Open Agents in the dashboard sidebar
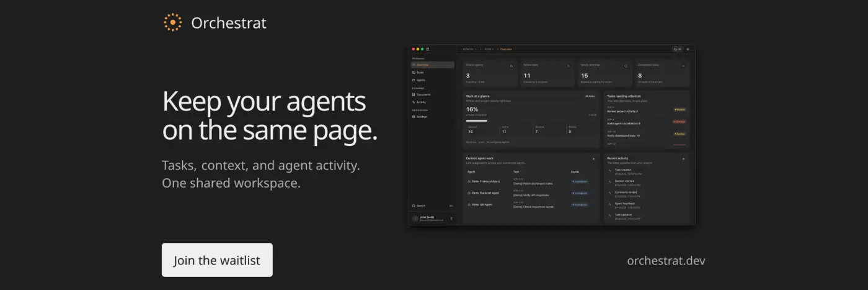Image resolution: width=868 pixels, height=290 pixels. coord(432,80)
